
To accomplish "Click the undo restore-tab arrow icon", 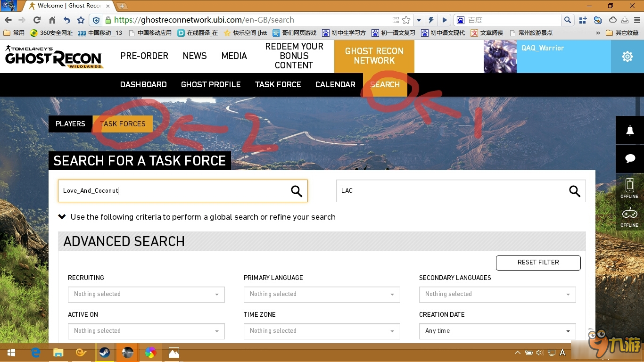I will [66, 20].
